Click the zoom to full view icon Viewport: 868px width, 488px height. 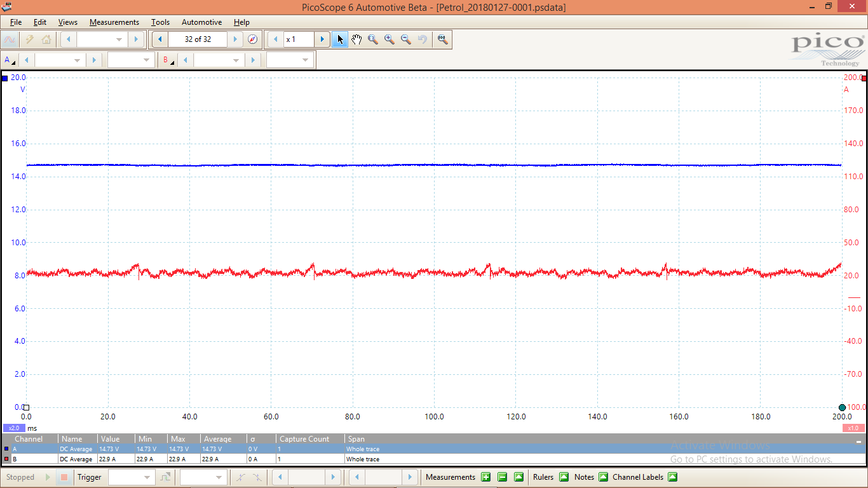pos(442,39)
